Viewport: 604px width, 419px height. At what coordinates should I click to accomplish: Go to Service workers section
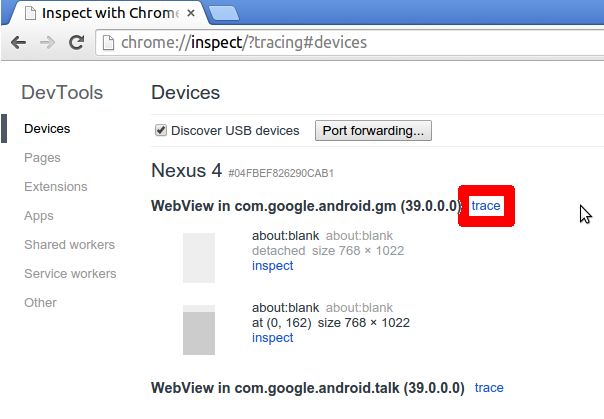pos(70,273)
